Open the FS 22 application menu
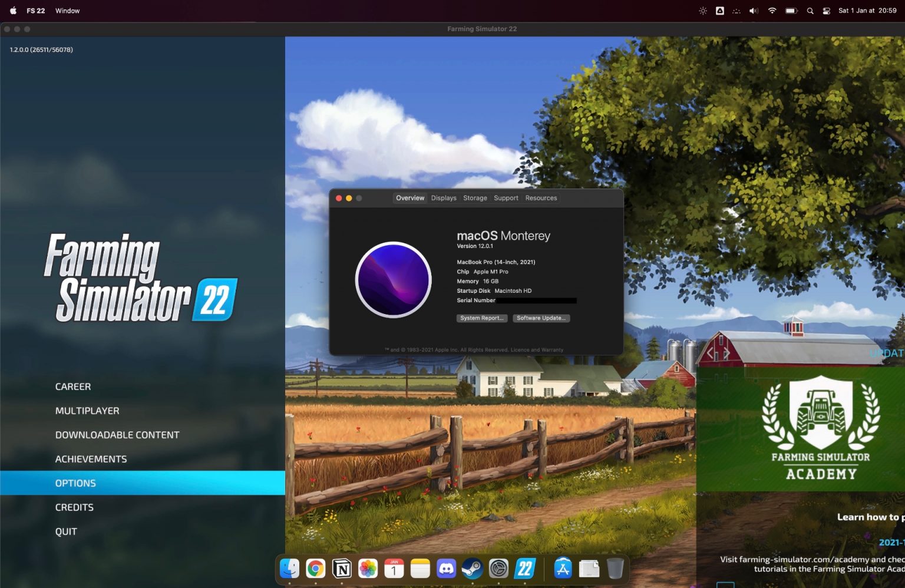Screen dimensions: 905x588 (x=35, y=10)
